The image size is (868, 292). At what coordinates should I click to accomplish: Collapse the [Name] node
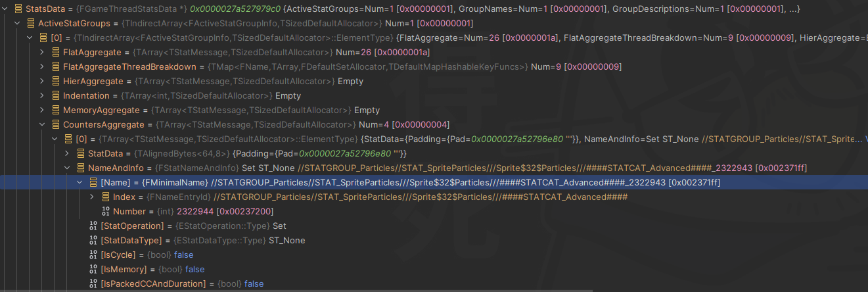[x=80, y=183]
